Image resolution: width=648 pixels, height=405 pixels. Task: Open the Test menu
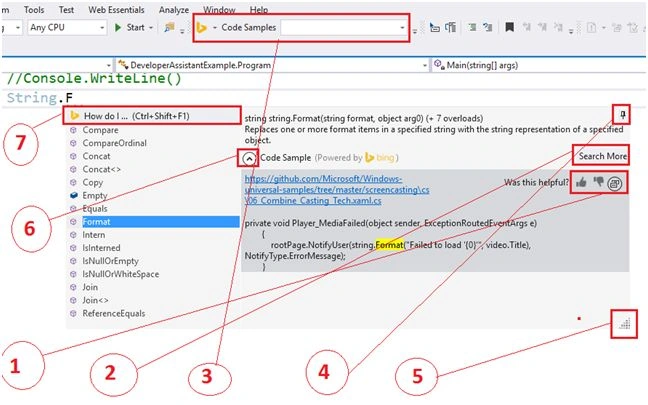(x=66, y=10)
